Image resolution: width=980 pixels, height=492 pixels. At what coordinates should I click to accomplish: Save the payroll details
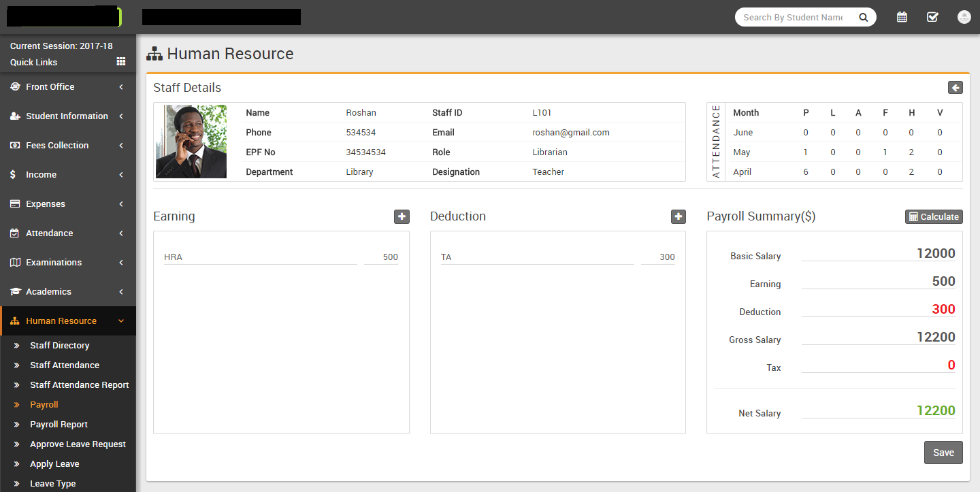coord(943,453)
